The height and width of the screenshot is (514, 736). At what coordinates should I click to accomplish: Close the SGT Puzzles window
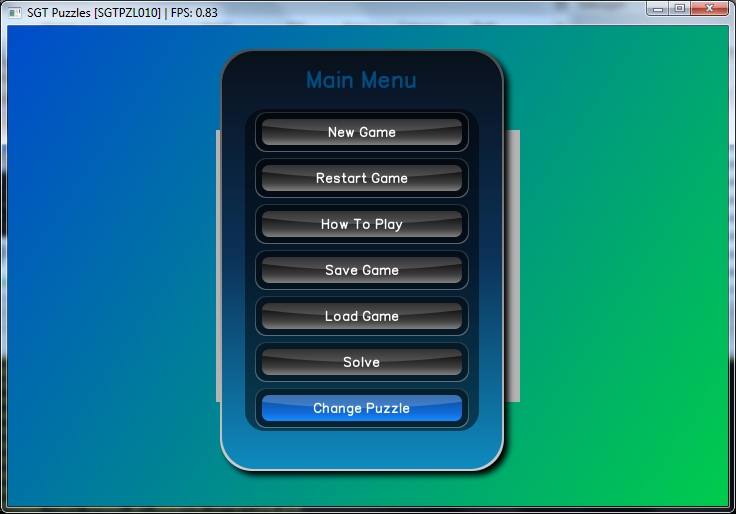click(x=709, y=8)
